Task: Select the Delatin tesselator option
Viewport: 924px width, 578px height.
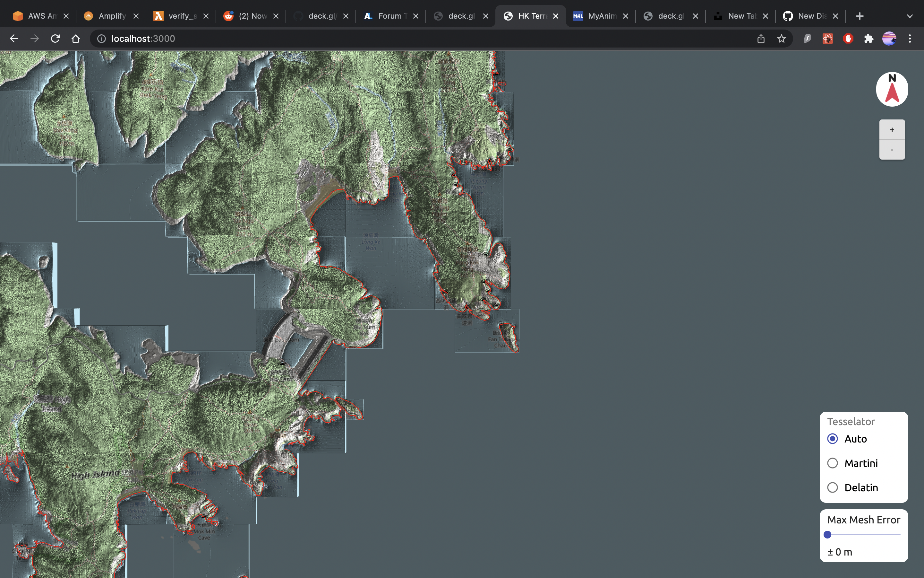Action: [832, 487]
